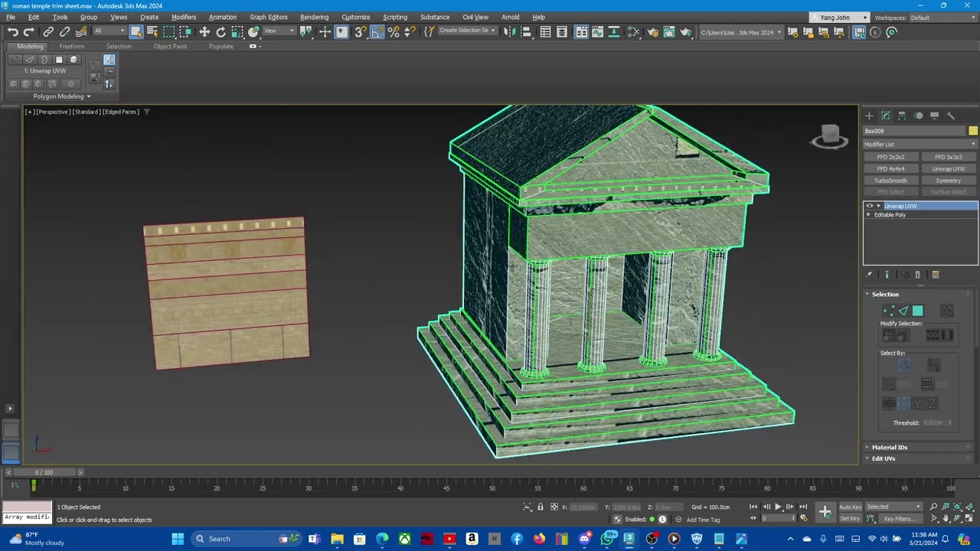The image size is (980, 551).
Task: Click the Set Key button
Action: point(850,519)
